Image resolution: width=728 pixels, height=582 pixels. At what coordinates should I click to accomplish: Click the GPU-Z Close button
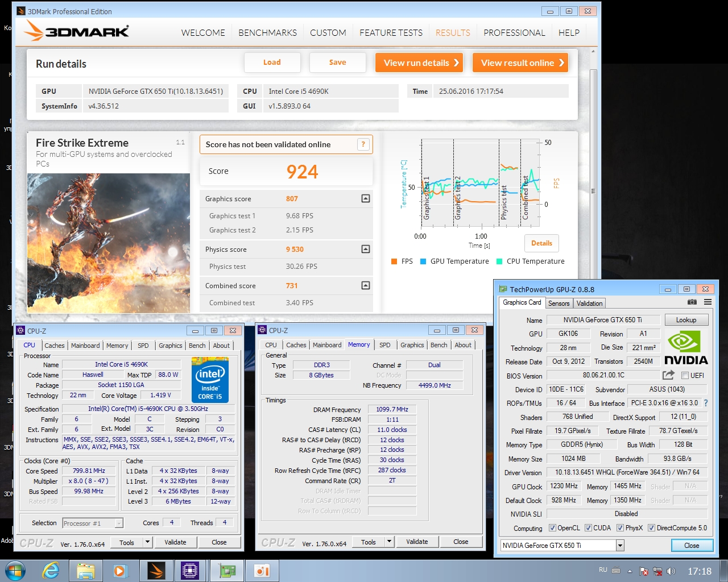[x=692, y=546]
